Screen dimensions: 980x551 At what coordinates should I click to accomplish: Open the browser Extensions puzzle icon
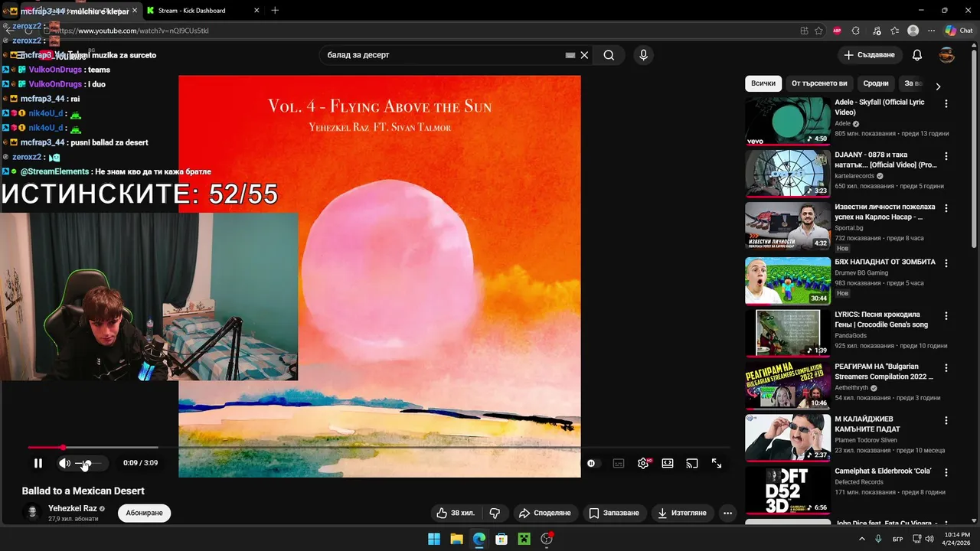(856, 31)
